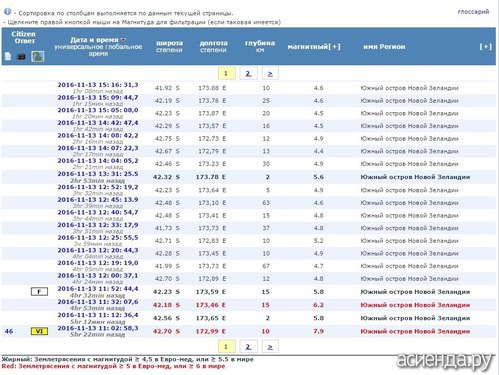Viewport: 499px width, 375px height.
Task: Click the document icon in Citizen header
Action: (8, 56)
